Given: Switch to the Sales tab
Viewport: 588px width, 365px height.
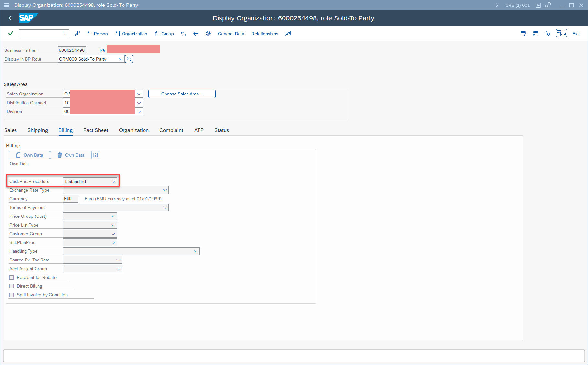Looking at the screenshot, I should click(x=10, y=130).
